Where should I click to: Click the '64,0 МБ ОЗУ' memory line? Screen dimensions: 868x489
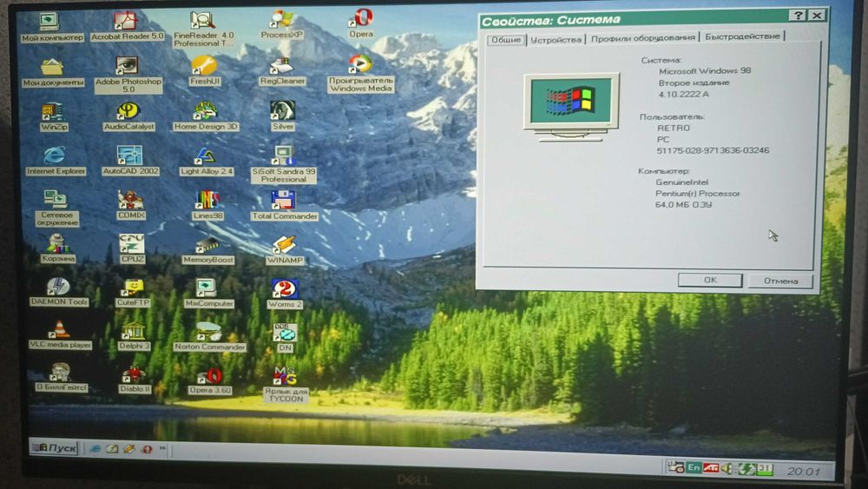(684, 205)
